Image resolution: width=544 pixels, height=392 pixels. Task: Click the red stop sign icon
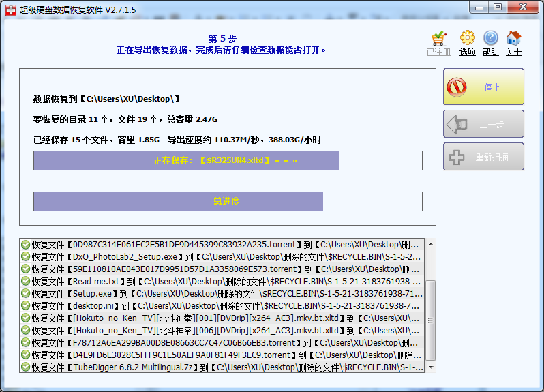[456, 87]
